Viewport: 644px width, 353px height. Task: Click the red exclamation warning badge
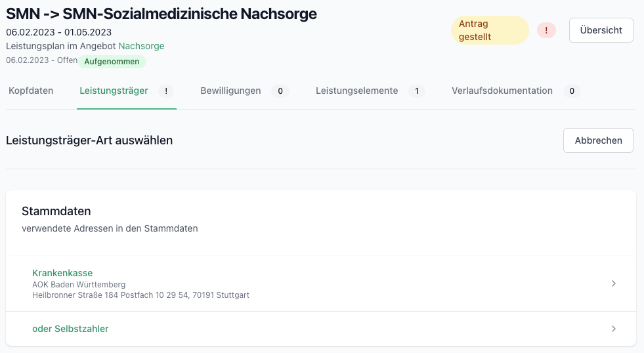tap(546, 30)
